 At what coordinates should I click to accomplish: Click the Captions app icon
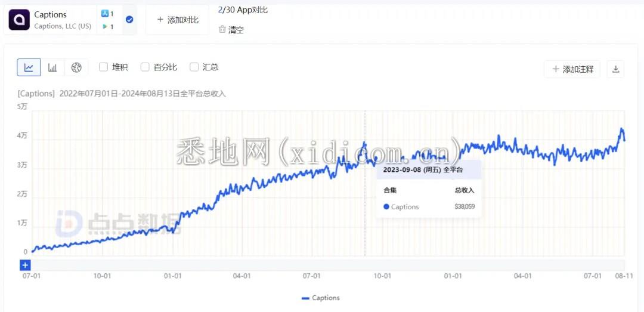point(19,19)
